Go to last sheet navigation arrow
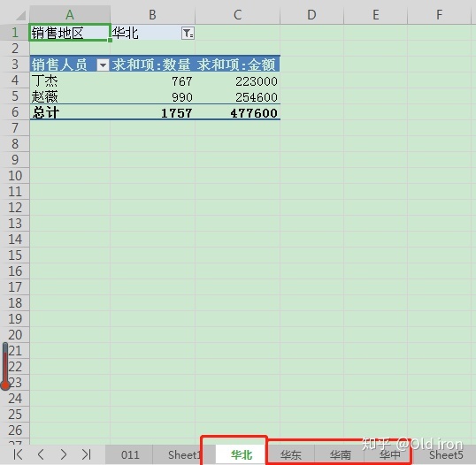The height and width of the screenshot is (465, 476). (86, 454)
